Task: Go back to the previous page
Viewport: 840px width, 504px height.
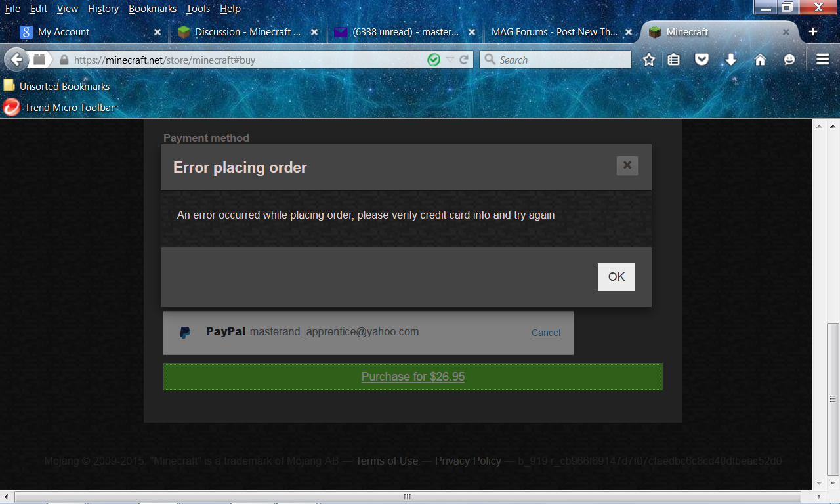Action: (16, 60)
